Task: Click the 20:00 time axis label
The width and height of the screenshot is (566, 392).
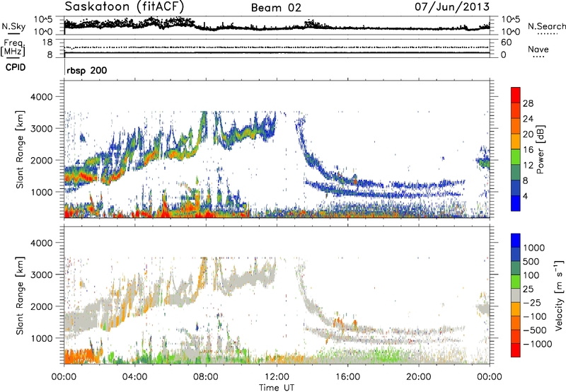Action: tap(419, 377)
